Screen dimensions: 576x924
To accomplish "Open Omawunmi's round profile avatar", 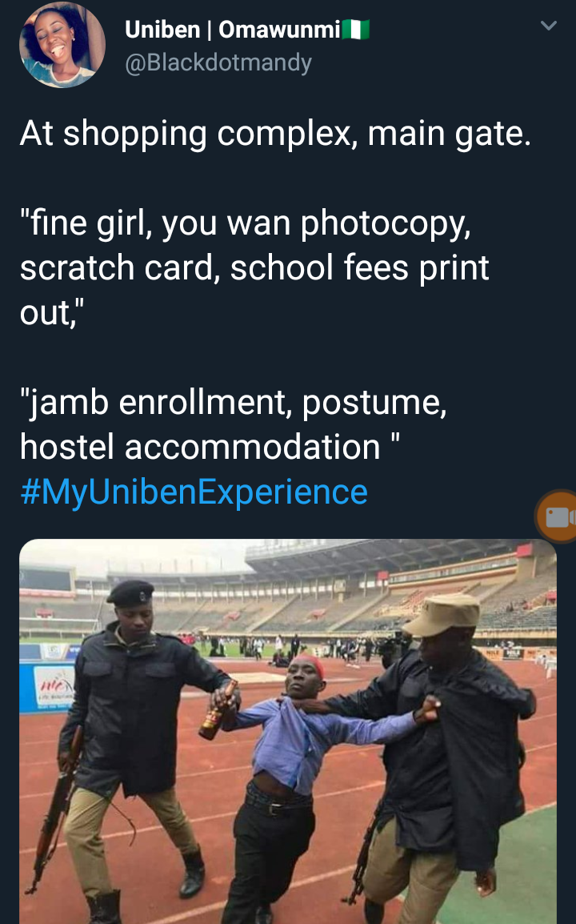I will coord(62,46).
